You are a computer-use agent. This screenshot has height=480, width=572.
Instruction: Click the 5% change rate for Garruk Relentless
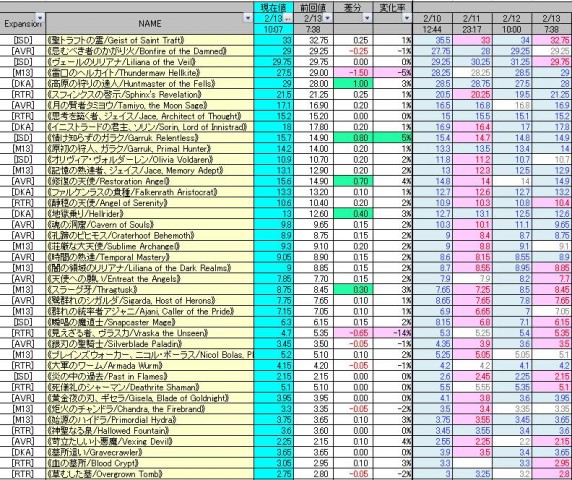click(x=393, y=138)
